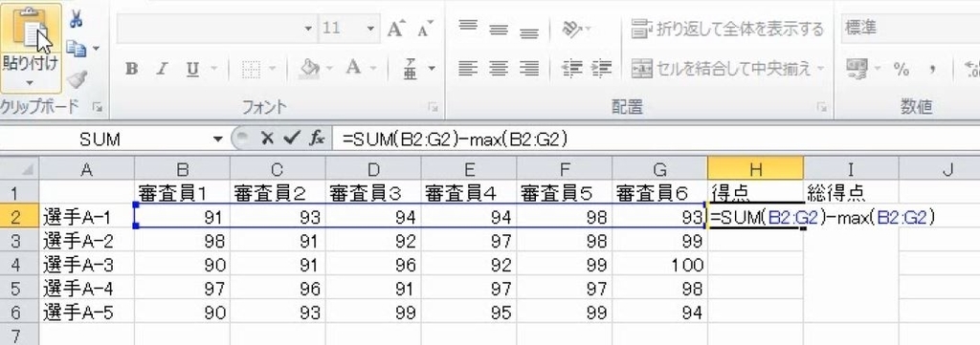Apply fill color bucket
The height and width of the screenshot is (345, 980).
[x=309, y=68]
